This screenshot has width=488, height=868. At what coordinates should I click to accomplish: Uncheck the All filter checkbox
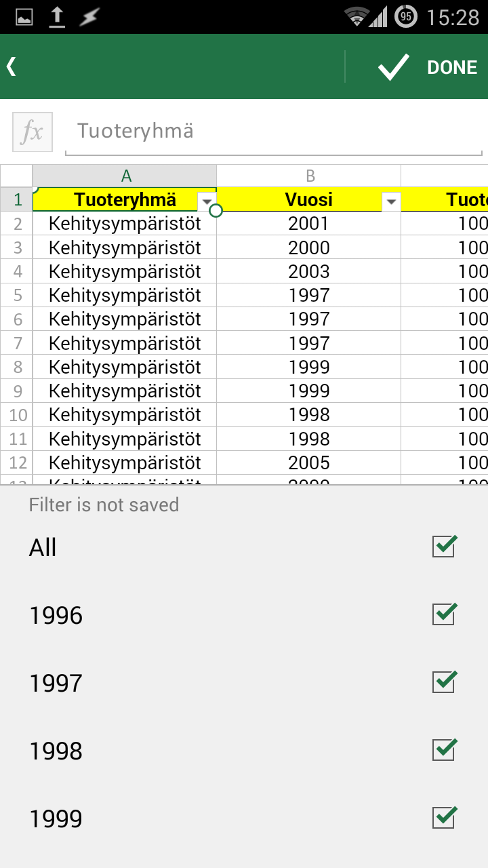coord(444,547)
